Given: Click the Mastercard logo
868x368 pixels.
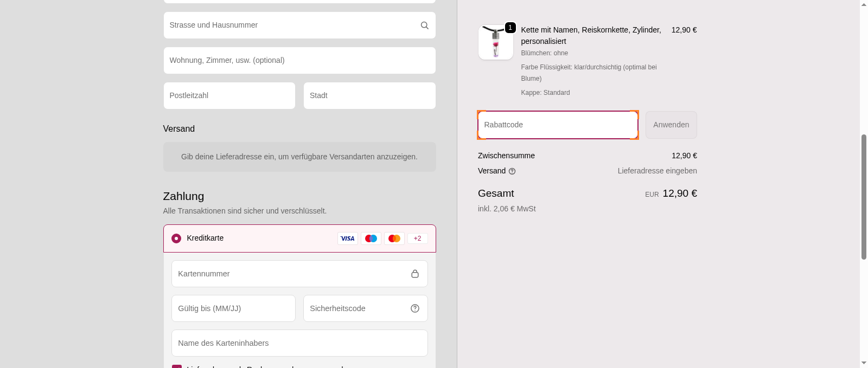Looking at the screenshot, I should [x=394, y=238].
